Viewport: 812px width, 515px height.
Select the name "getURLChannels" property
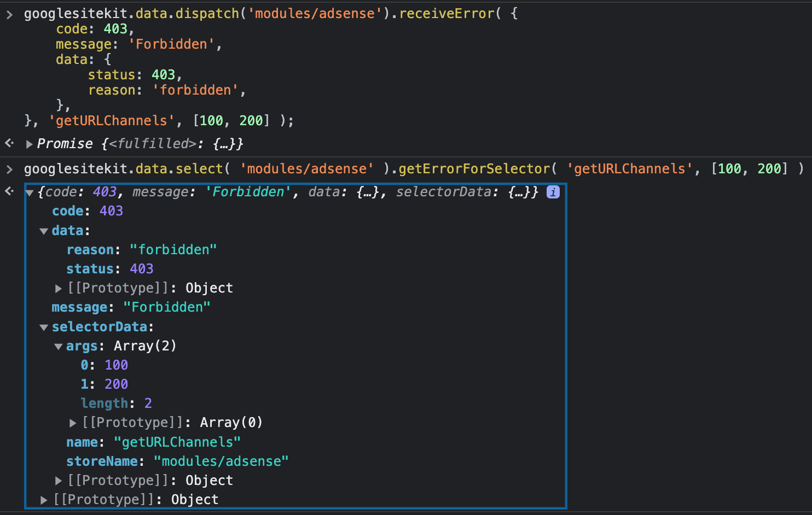point(153,442)
